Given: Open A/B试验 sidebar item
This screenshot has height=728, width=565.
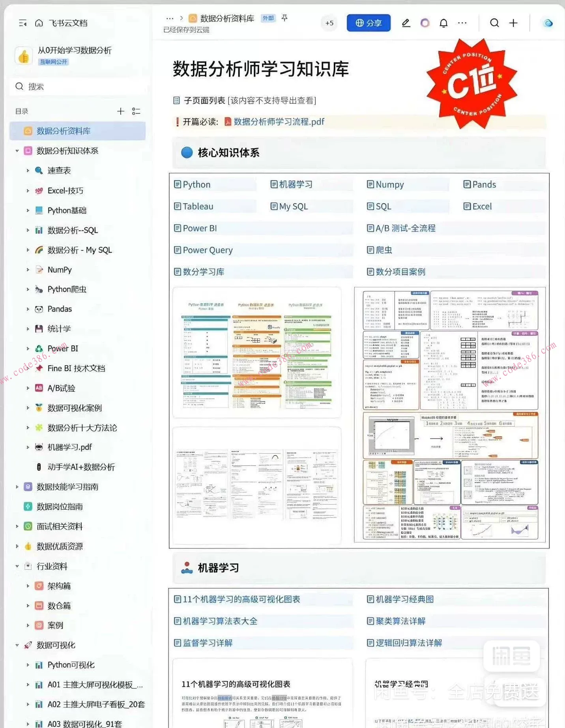Looking at the screenshot, I should 61,388.
